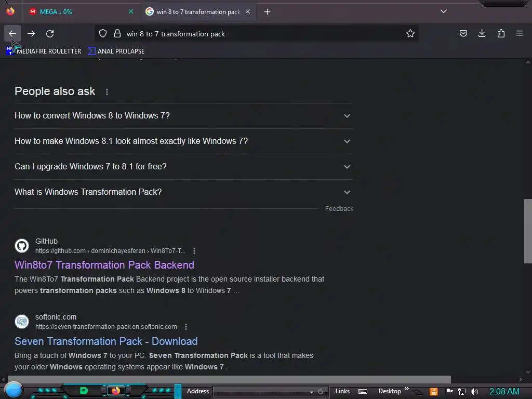
Task: Click the GitHub site name text
Action: (x=46, y=241)
